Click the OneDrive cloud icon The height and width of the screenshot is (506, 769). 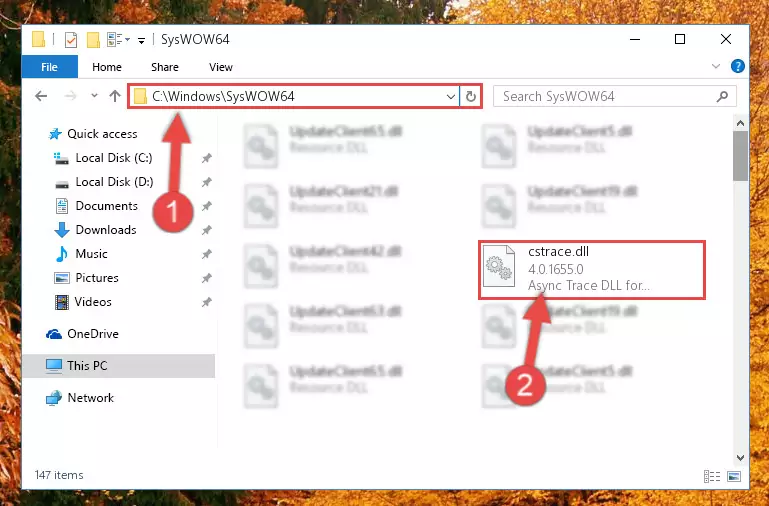(x=54, y=334)
